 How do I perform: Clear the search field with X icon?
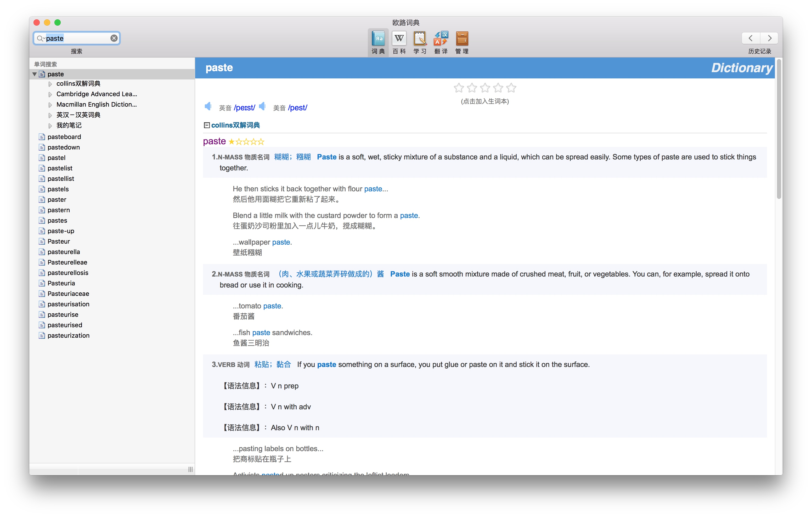[x=114, y=38]
